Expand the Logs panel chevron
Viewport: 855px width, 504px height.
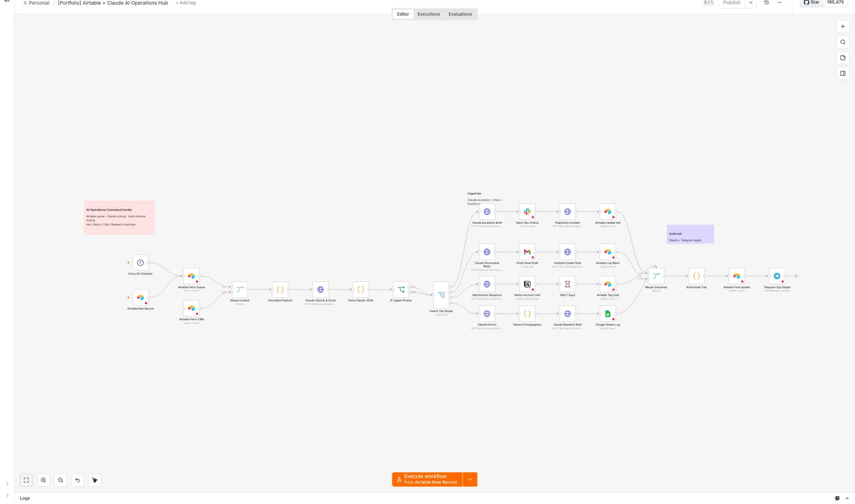coord(847,498)
